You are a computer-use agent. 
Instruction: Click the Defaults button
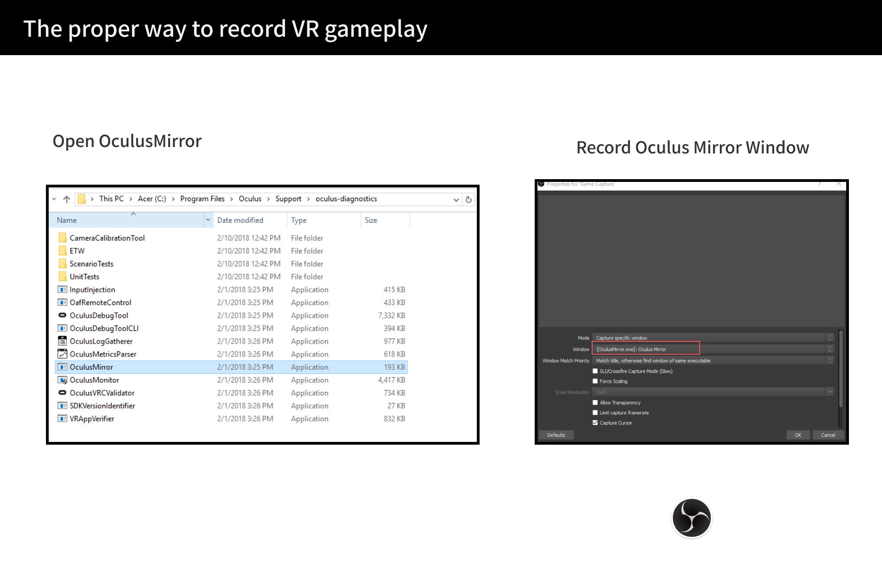[x=556, y=435]
